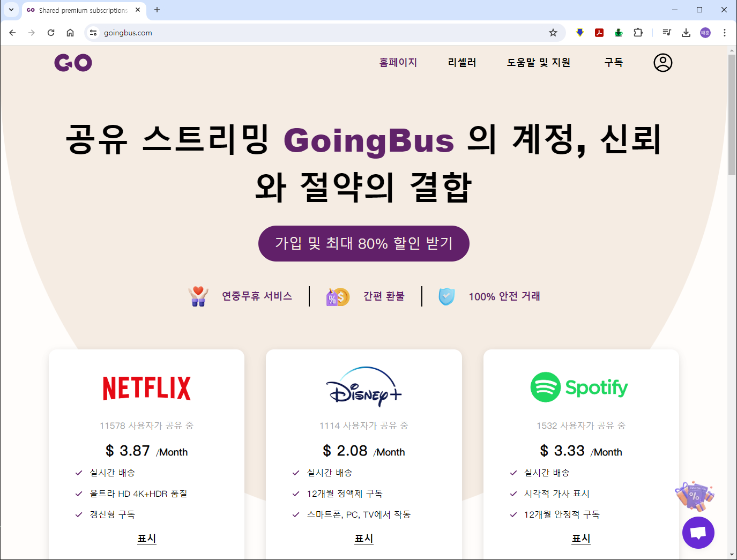737x560 pixels.
Task: Click the Disney+ $ 2.08 /Month price
Action: (364, 451)
